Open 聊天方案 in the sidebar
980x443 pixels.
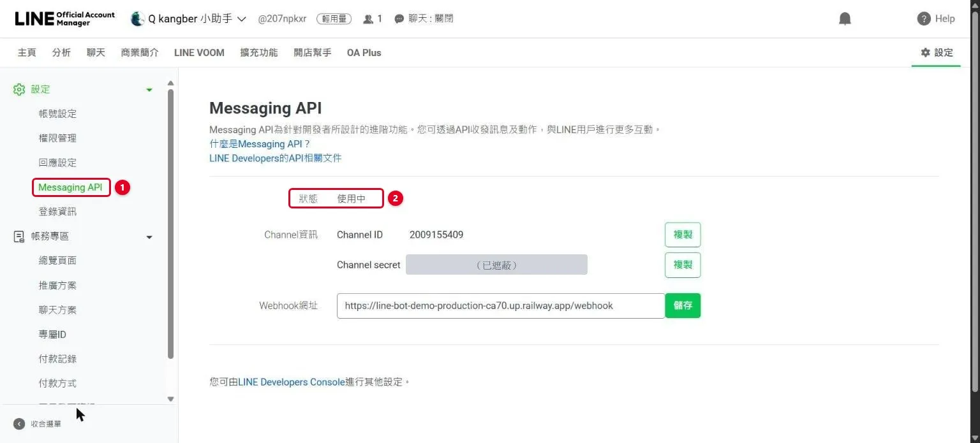57,310
